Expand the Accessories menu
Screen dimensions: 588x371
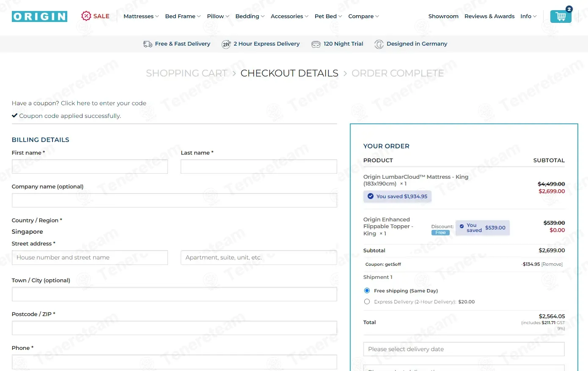click(x=289, y=16)
